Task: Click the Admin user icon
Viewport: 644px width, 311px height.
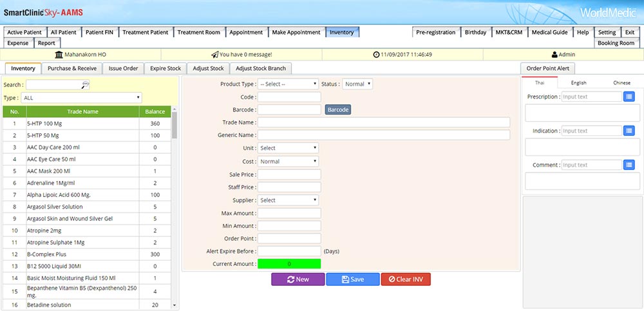Action: (x=554, y=55)
